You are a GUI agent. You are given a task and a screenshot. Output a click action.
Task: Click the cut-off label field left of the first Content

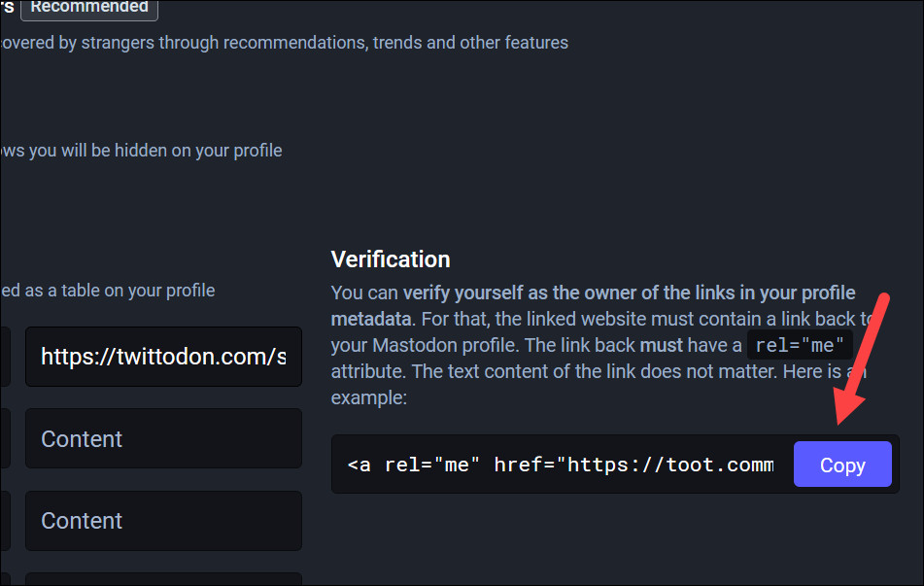[5, 438]
